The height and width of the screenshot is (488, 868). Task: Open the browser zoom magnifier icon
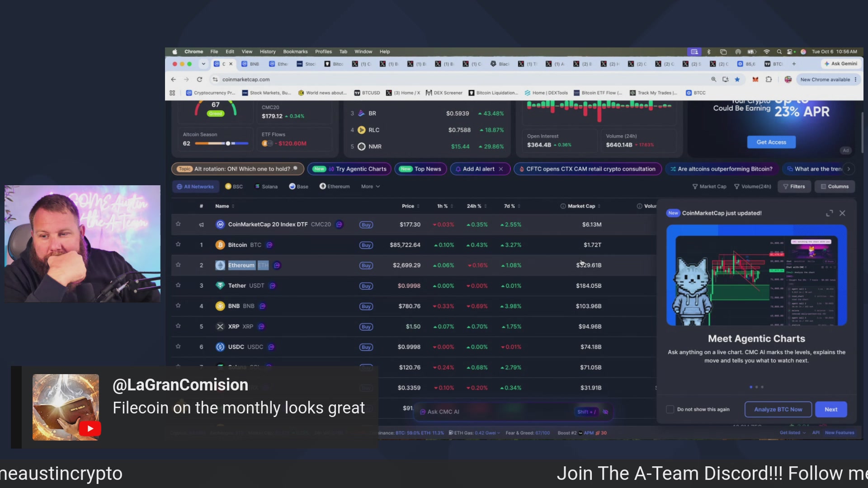pos(714,79)
